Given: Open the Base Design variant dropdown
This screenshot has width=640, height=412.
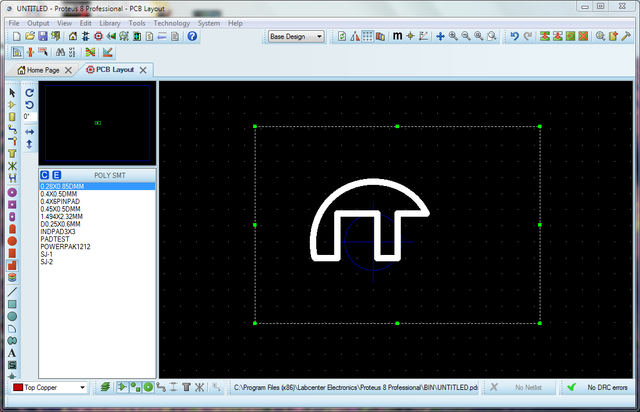Looking at the screenshot, I should [296, 37].
